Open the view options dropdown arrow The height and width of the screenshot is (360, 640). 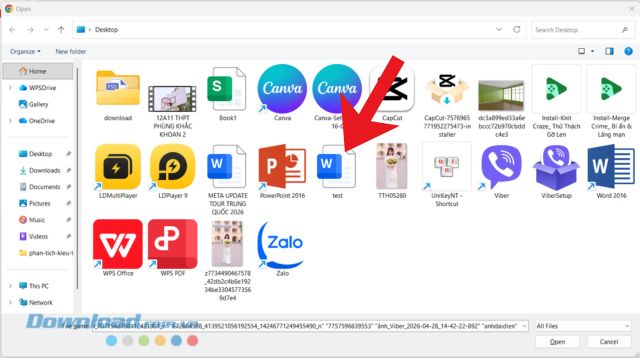point(593,51)
